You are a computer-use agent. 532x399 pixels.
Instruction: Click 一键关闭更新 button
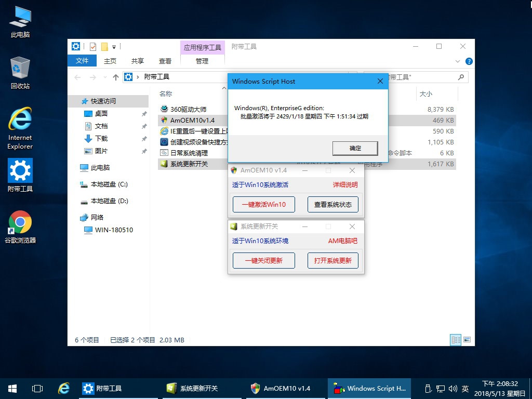[x=263, y=260]
